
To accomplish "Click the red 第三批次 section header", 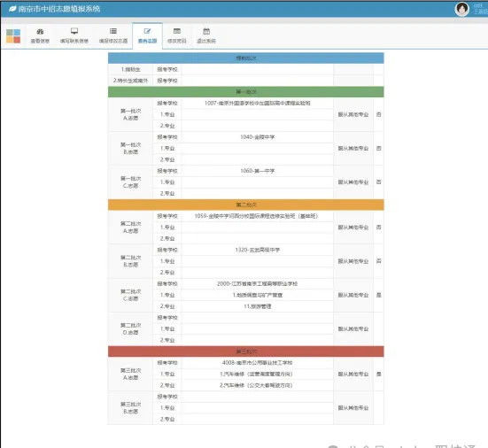I will (246, 351).
